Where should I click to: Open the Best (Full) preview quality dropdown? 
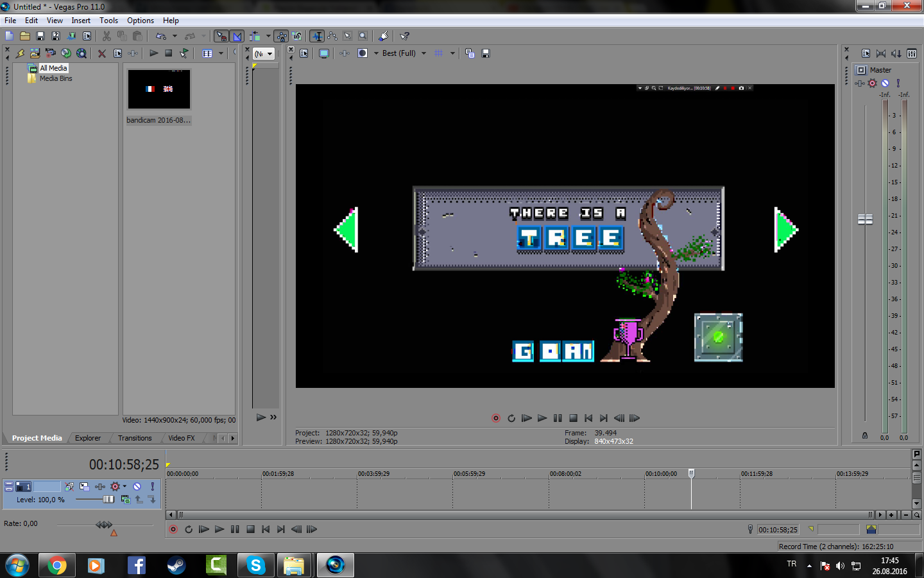click(x=424, y=53)
